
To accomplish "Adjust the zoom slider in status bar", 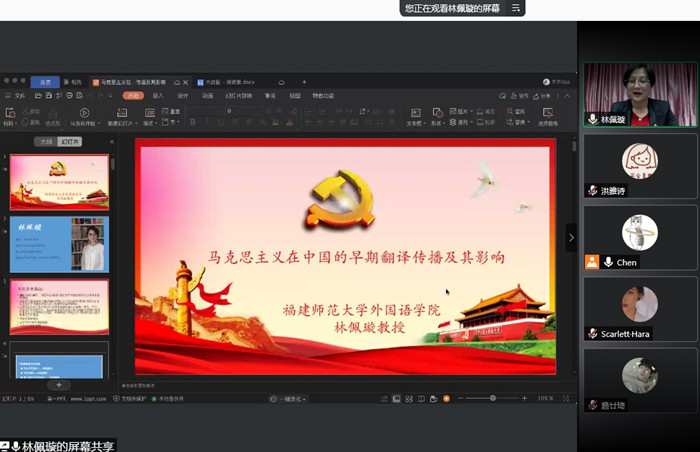I will [x=492, y=398].
